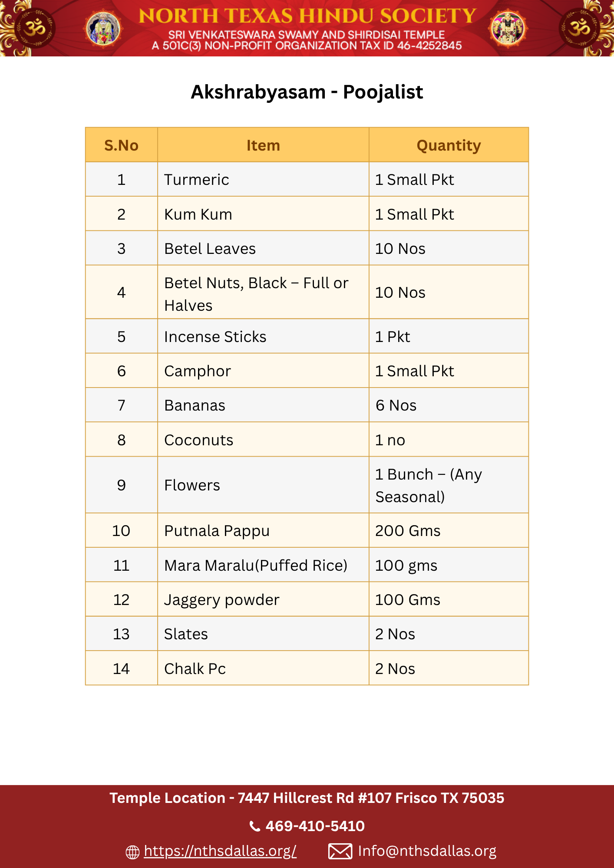Click the phone number 469-410-5410
Screen dimensions: 614x868
click(315, 826)
